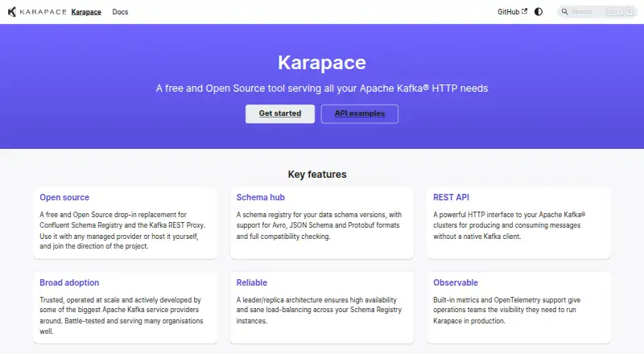Viewport: 644px width, 354px height.
Task: Open the Docs nav link
Action: (x=120, y=12)
